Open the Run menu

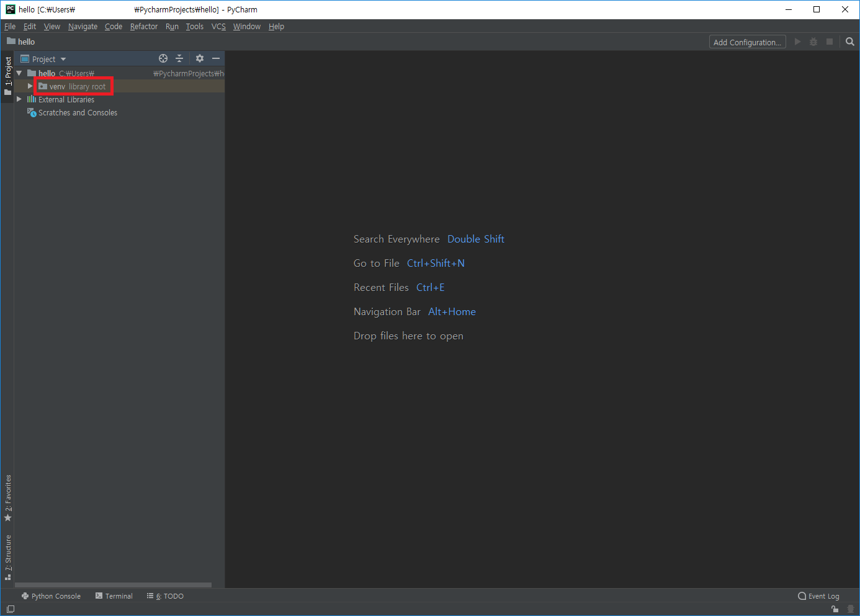tap(172, 26)
